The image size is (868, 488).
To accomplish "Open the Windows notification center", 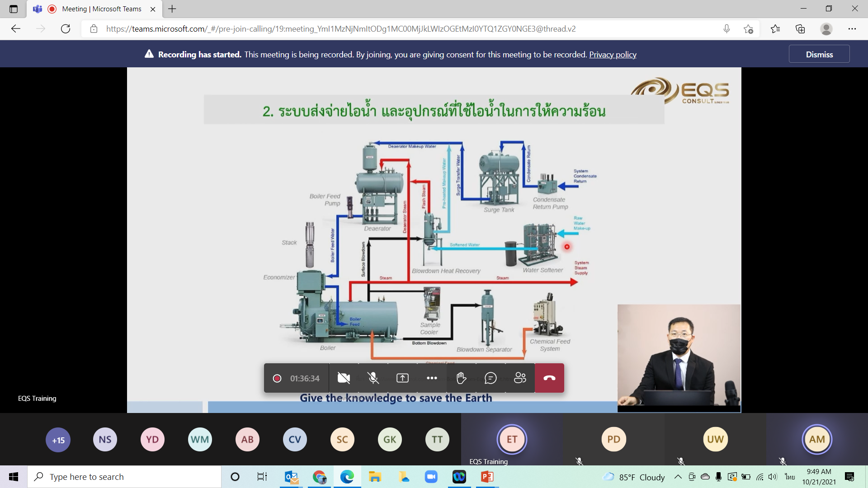I will click(x=850, y=477).
